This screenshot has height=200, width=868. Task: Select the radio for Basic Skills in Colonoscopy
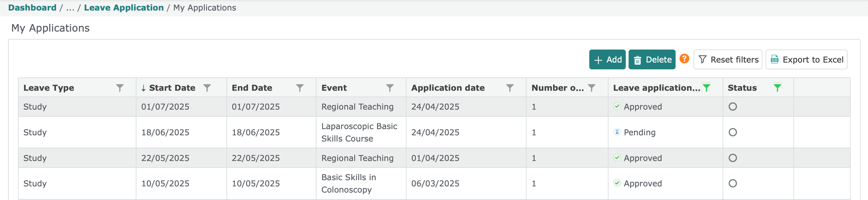pyautogui.click(x=733, y=184)
